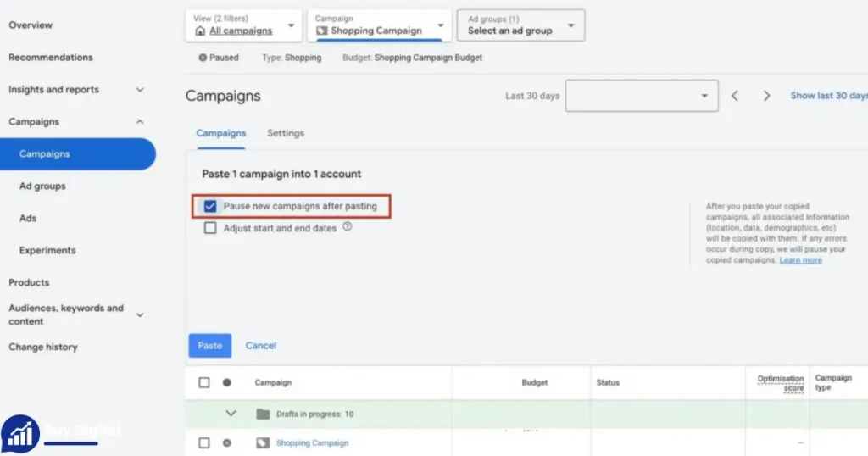Image resolution: width=868 pixels, height=456 pixels.
Task: Open the Last 30 days date range dropdown
Action: pyautogui.click(x=642, y=96)
